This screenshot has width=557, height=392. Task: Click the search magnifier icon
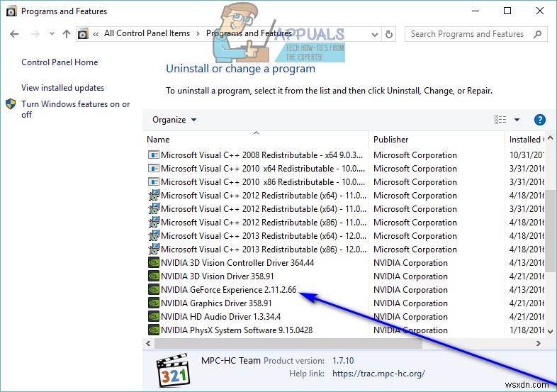click(x=537, y=34)
